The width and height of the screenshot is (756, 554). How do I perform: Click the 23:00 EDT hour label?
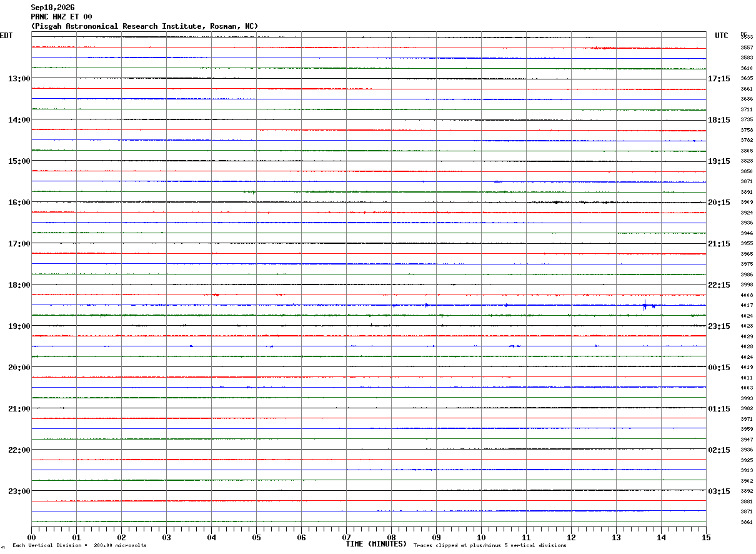19,491
